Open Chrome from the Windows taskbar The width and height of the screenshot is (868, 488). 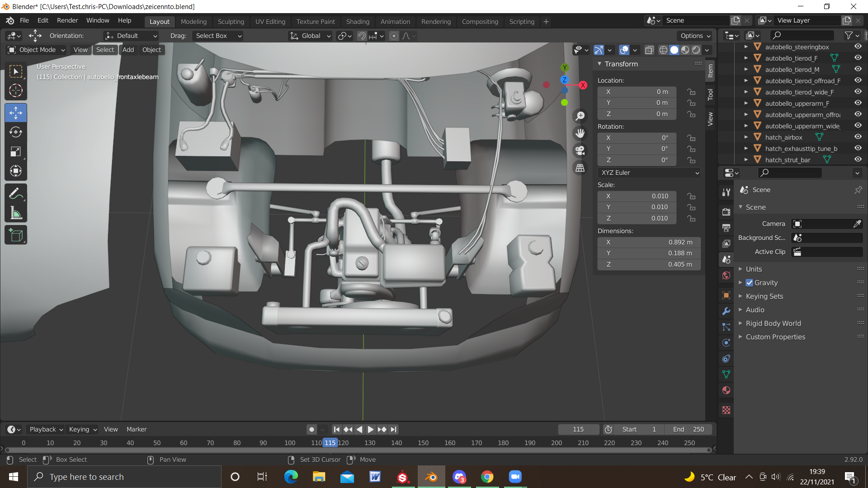tap(487, 477)
